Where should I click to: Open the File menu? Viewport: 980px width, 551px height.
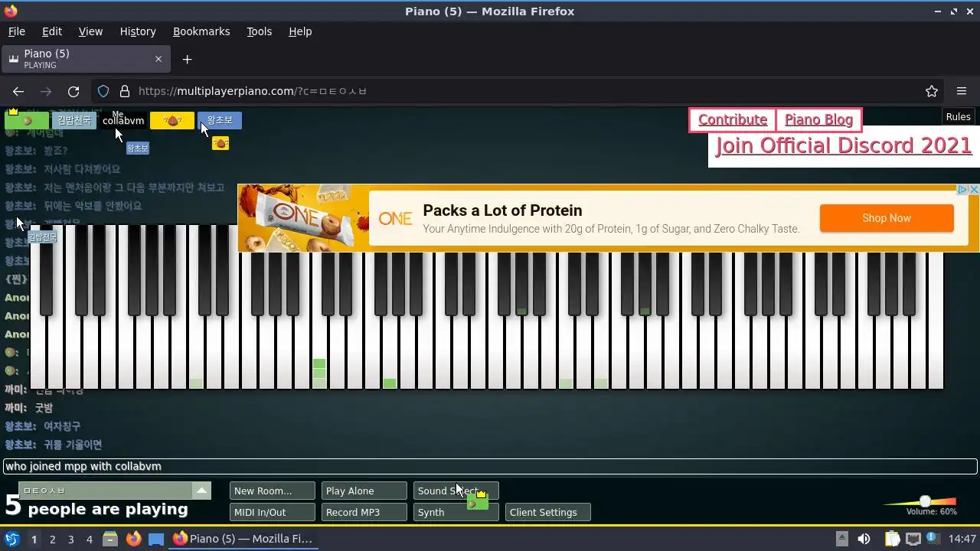pyautogui.click(x=16, y=31)
